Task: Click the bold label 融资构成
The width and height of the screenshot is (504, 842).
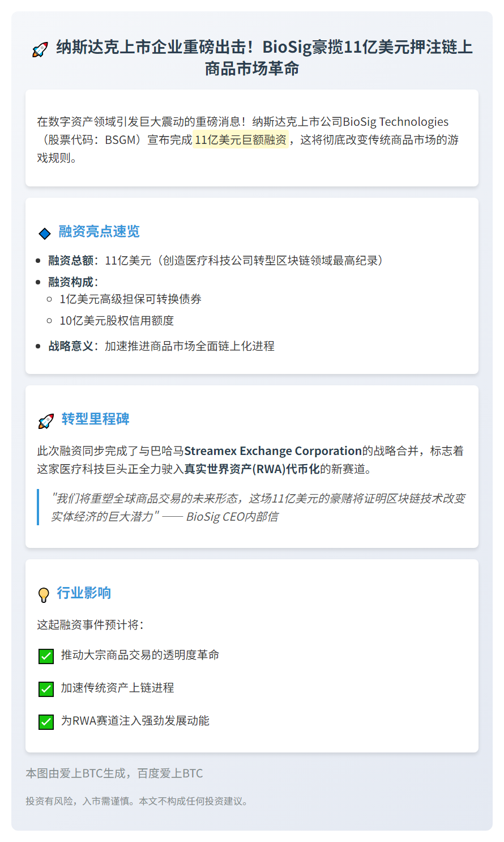Action: tap(71, 282)
